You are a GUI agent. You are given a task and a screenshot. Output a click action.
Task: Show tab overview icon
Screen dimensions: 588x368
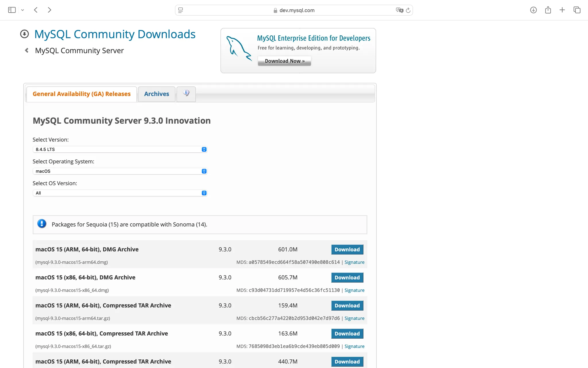(x=577, y=10)
